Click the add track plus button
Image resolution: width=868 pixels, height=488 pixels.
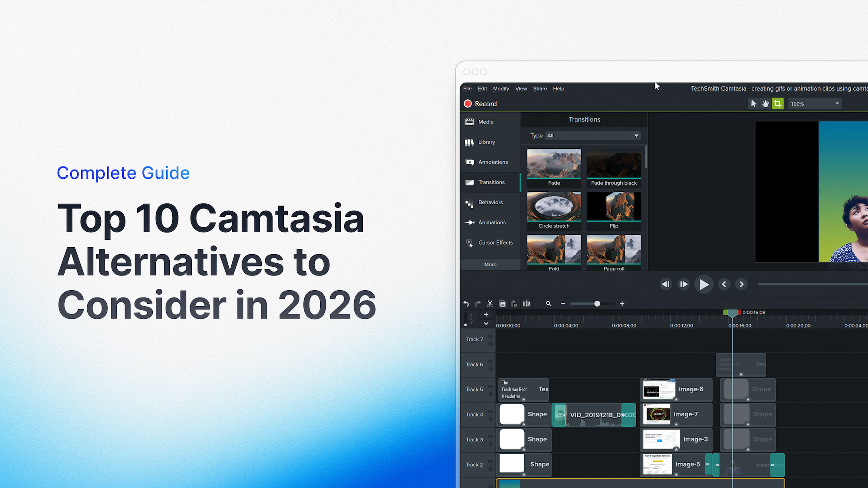point(486,314)
